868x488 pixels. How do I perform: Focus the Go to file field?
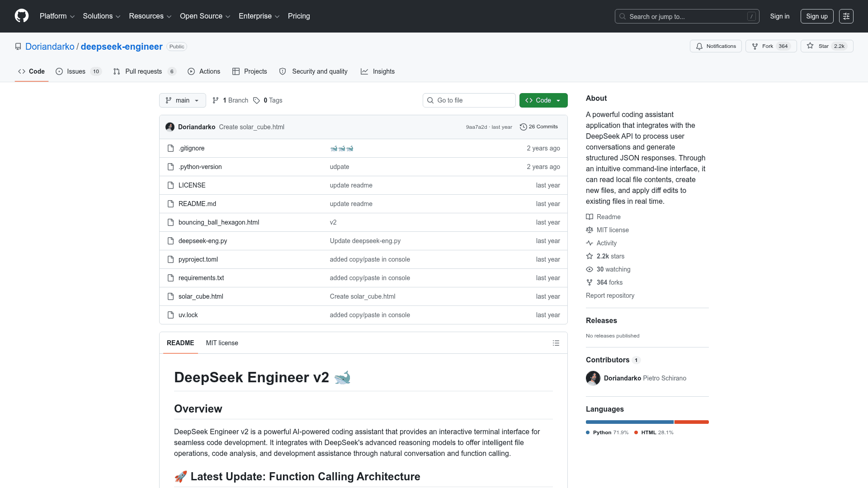(x=469, y=100)
